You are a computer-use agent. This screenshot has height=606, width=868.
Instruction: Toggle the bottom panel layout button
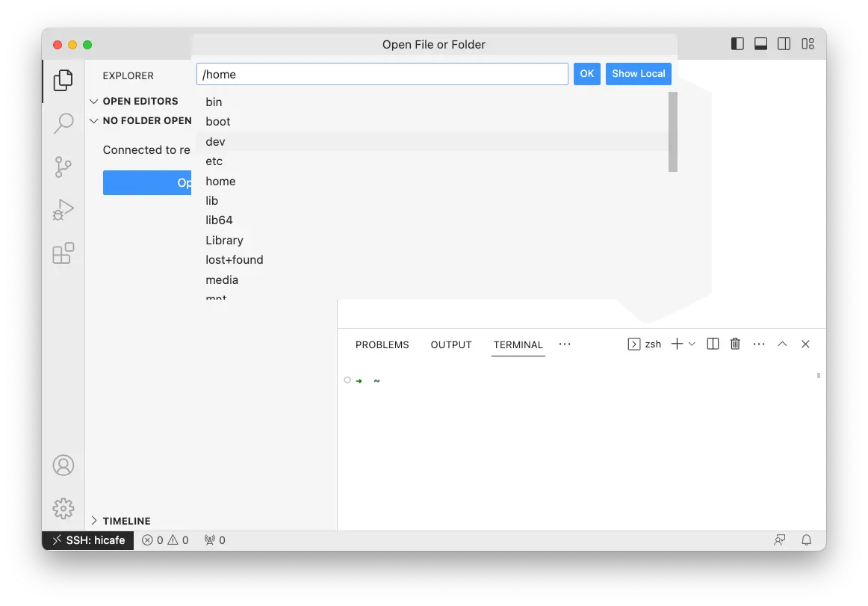point(760,44)
